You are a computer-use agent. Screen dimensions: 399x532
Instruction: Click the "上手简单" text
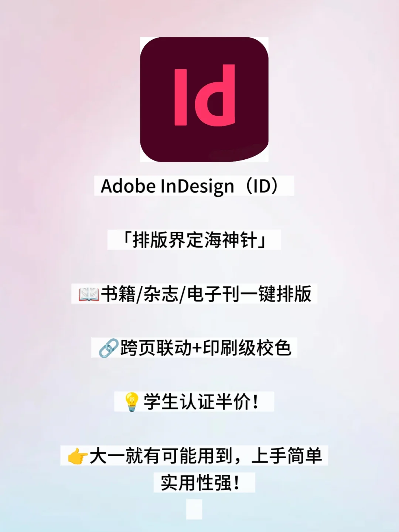pyautogui.click(x=287, y=456)
